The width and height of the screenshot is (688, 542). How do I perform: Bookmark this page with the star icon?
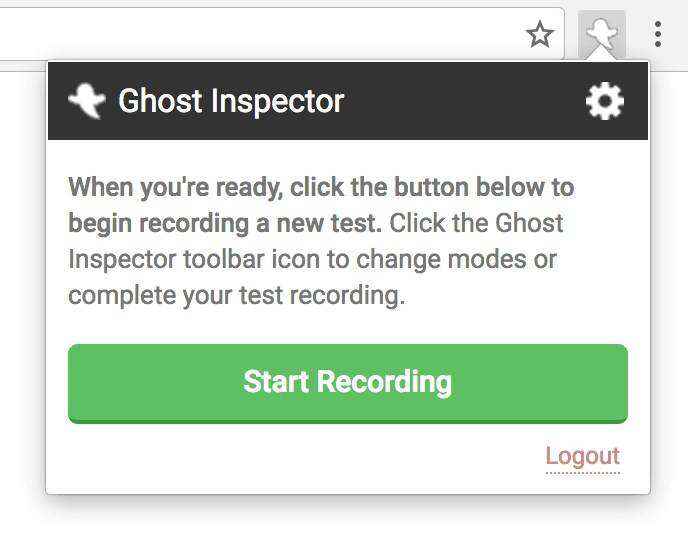click(540, 35)
